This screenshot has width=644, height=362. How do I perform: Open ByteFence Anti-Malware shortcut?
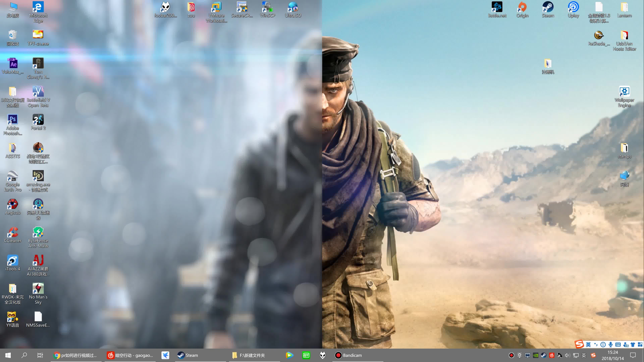click(38, 237)
